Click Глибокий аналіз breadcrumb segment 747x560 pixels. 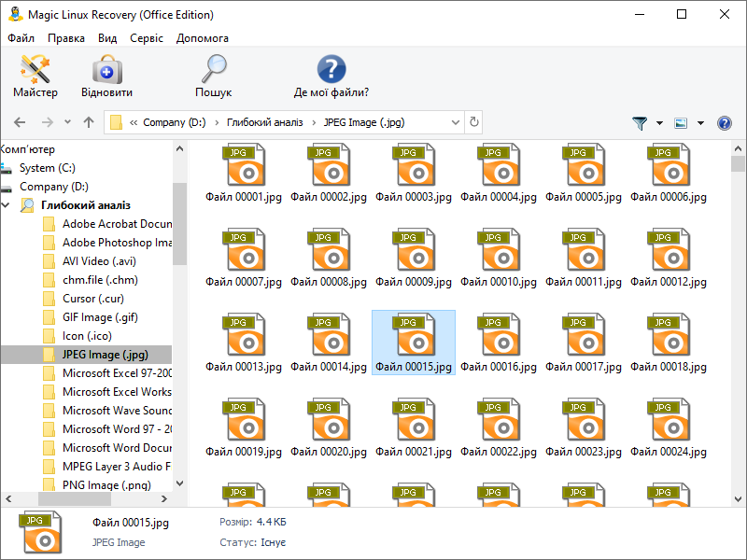tap(264, 122)
